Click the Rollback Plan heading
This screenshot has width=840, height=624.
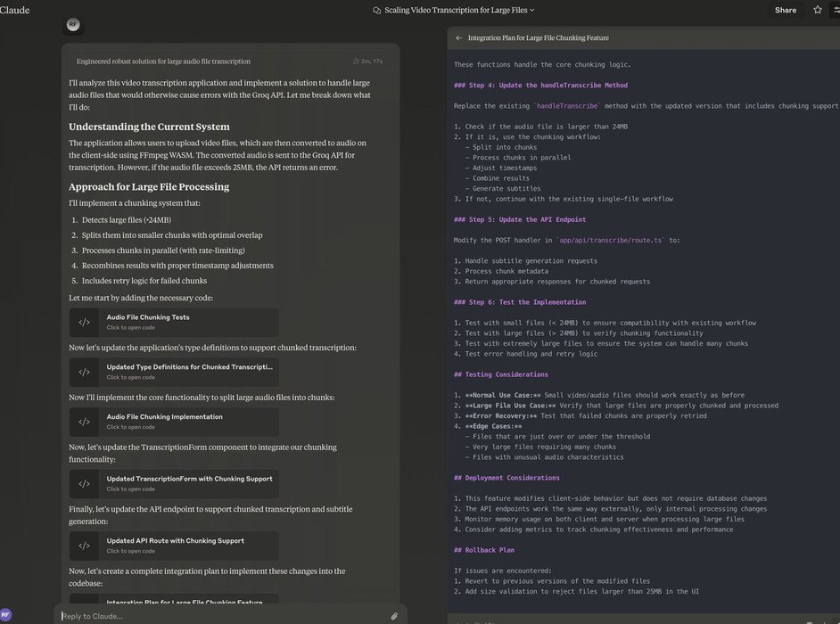[483, 550]
